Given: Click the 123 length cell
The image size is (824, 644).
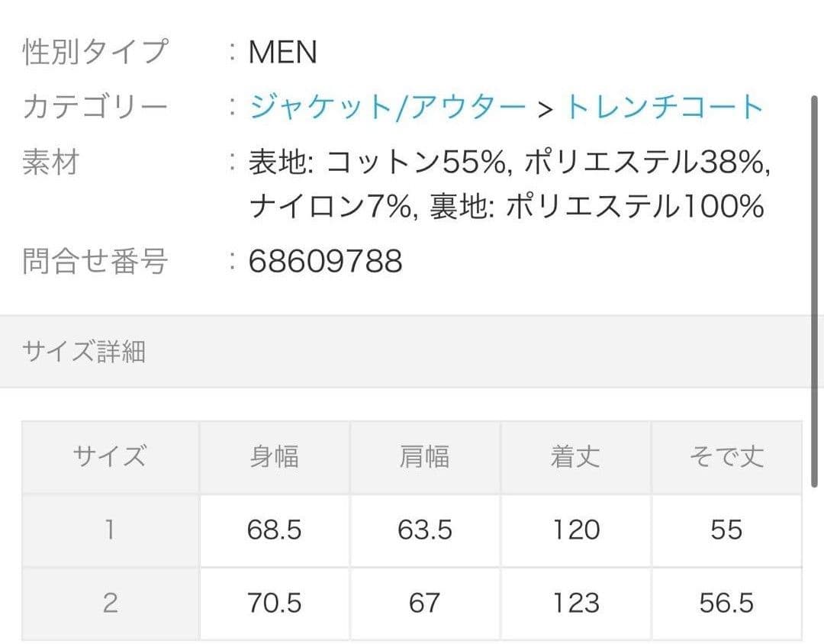Looking at the screenshot, I should (x=575, y=603).
